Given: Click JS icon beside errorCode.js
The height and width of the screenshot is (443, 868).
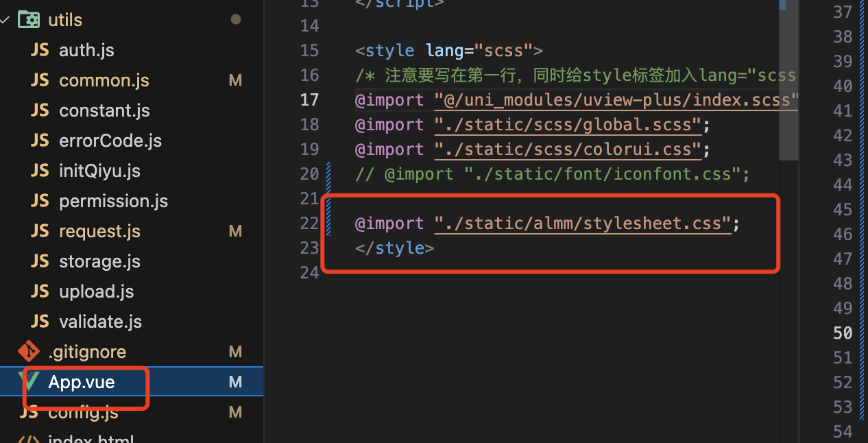Looking at the screenshot, I should tap(40, 141).
